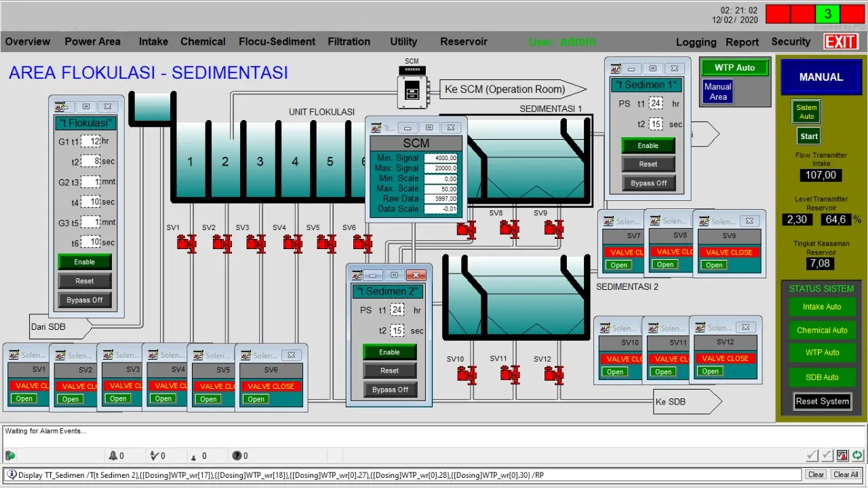Viewport: 868px width, 488px height.
Task: Click the Tingkat Keasaman value 7,08
Action: pos(820,263)
